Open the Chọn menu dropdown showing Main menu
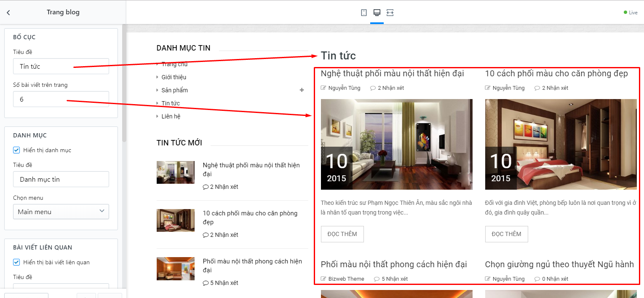This screenshot has width=644, height=298. pos(61,212)
